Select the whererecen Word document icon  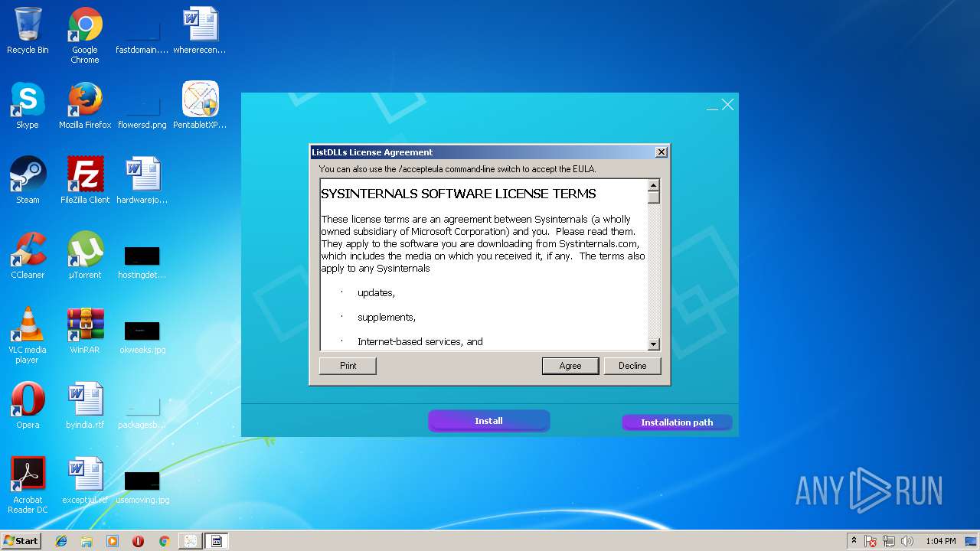(200, 31)
